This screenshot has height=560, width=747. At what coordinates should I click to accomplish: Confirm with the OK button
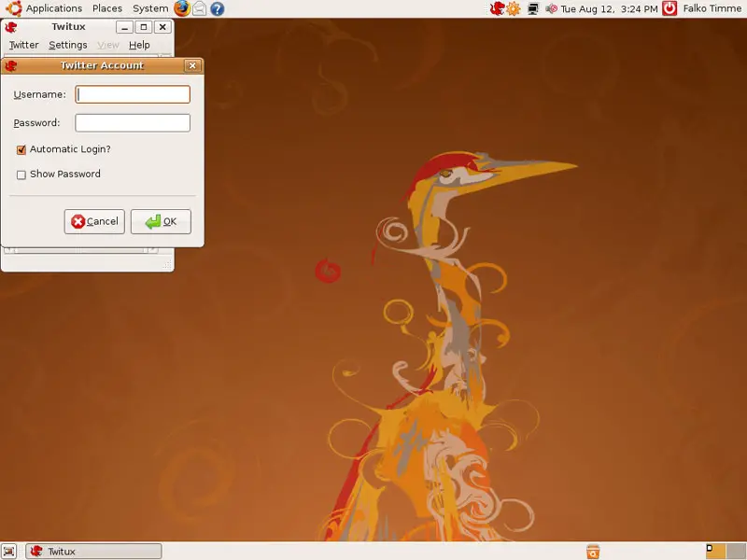(161, 221)
